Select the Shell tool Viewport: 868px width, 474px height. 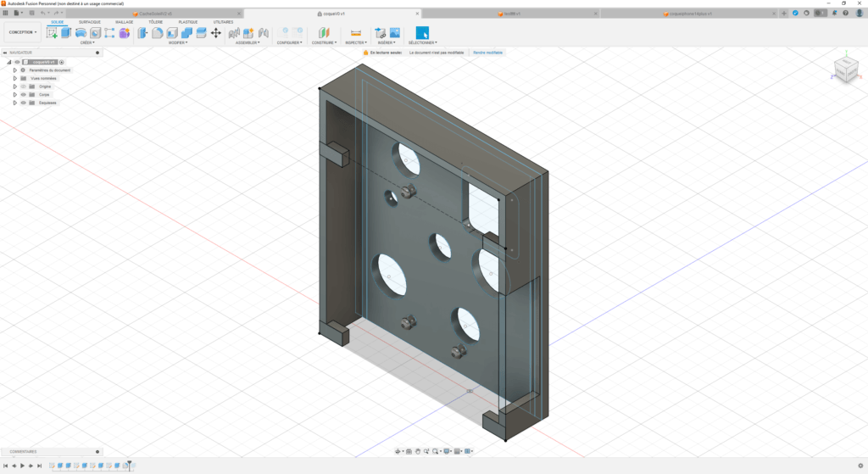172,33
